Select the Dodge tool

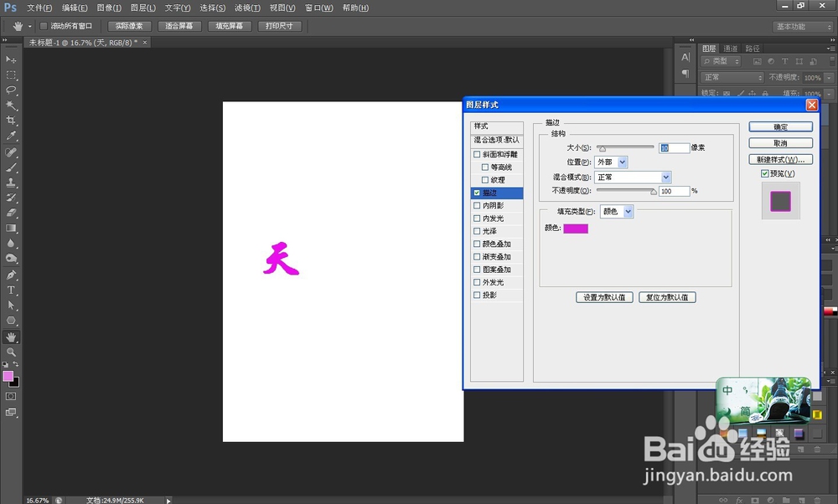11,259
